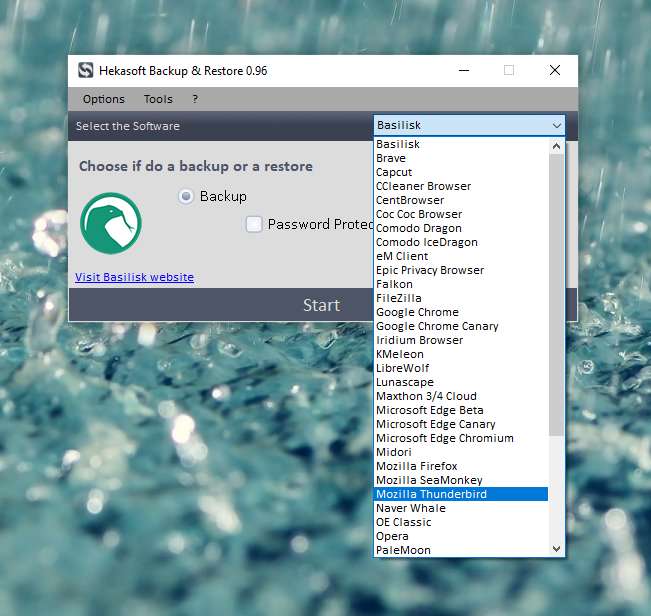Select CCleaner Browser entry
Image resolution: width=651 pixels, height=616 pixels.
[x=461, y=186]
